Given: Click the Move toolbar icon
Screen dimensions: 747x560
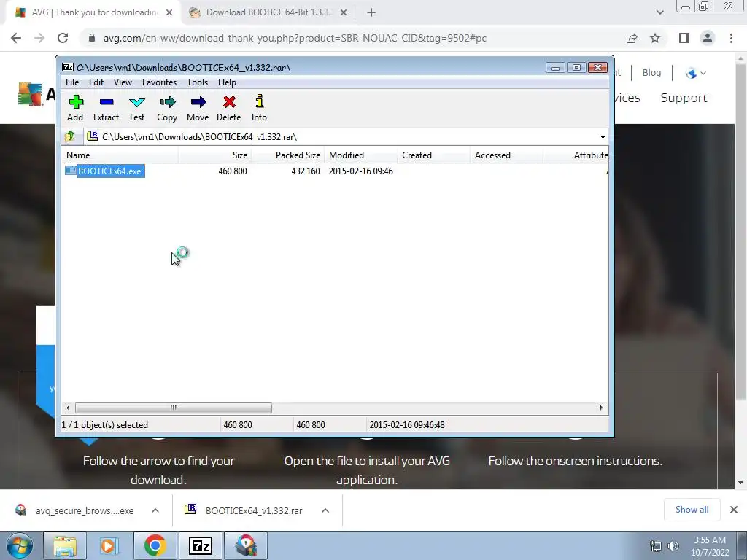Looking at the screenshot, I should [198, 108].
